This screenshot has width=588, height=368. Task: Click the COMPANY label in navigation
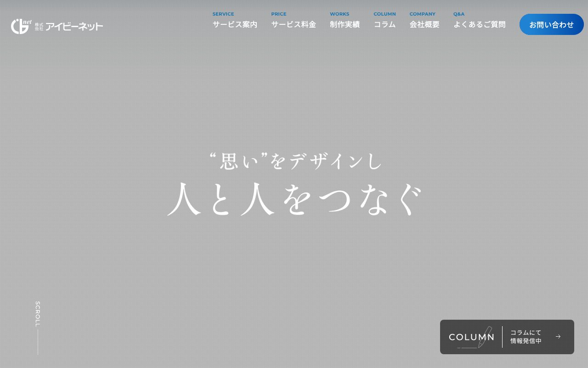pyautogui.click(x=423, y=14)
